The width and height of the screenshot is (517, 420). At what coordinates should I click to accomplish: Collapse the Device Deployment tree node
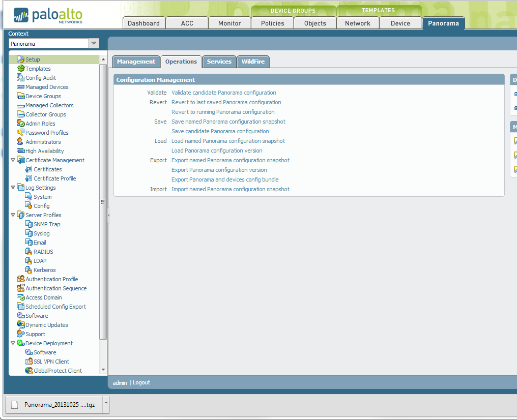13,343
